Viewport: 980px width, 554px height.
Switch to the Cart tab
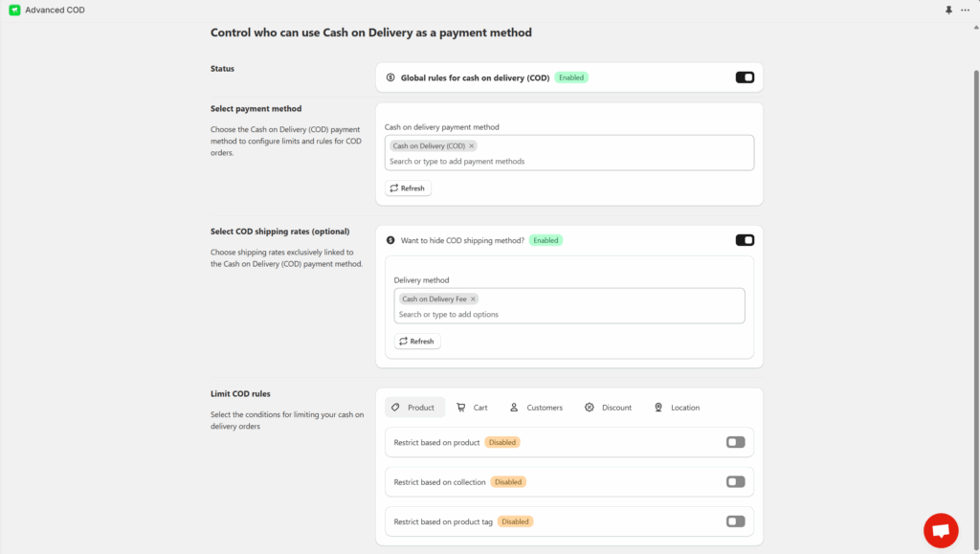(x=473, y=407)
